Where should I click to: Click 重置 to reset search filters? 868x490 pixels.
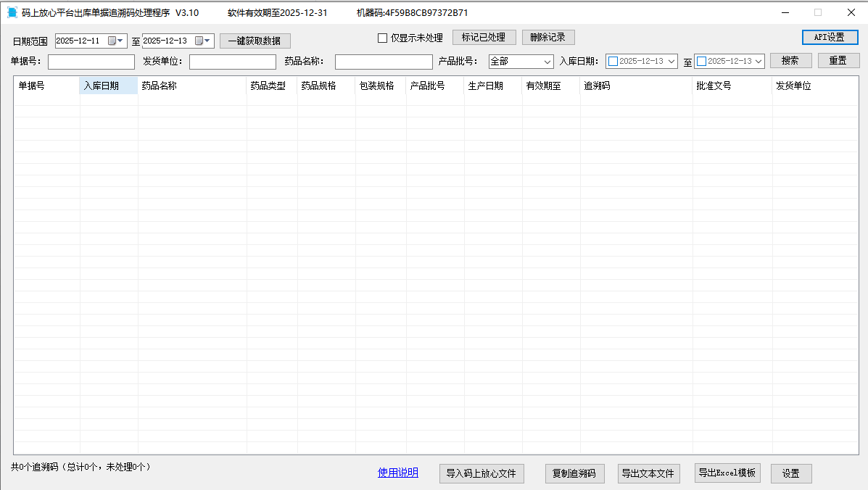(838, 61)
